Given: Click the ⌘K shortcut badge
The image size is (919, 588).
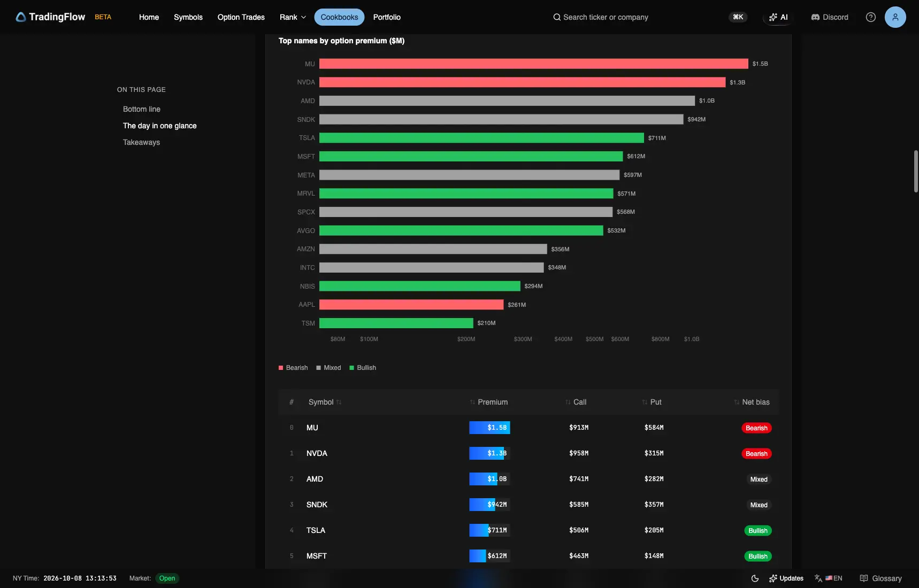Looking at the screenshot, I should [738, 17].
